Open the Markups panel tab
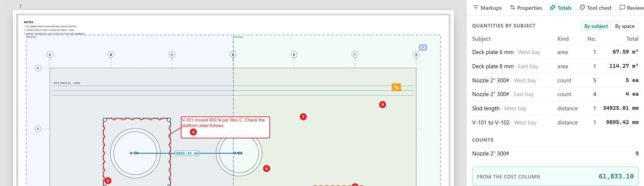This screenshot has height=186, width=644. click(487, 8)
